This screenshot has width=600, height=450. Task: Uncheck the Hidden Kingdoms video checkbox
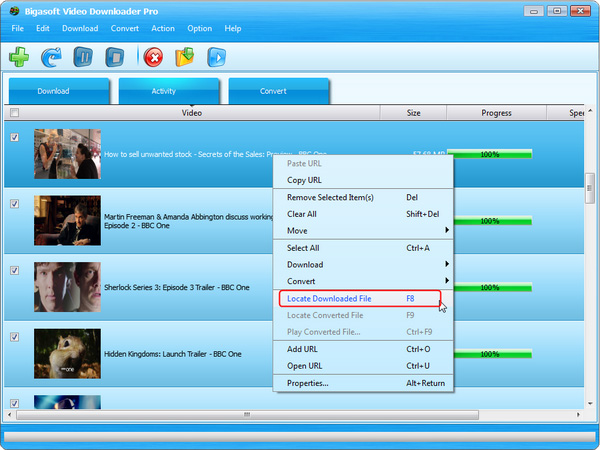pyautogui.click(x=15, y=337)
